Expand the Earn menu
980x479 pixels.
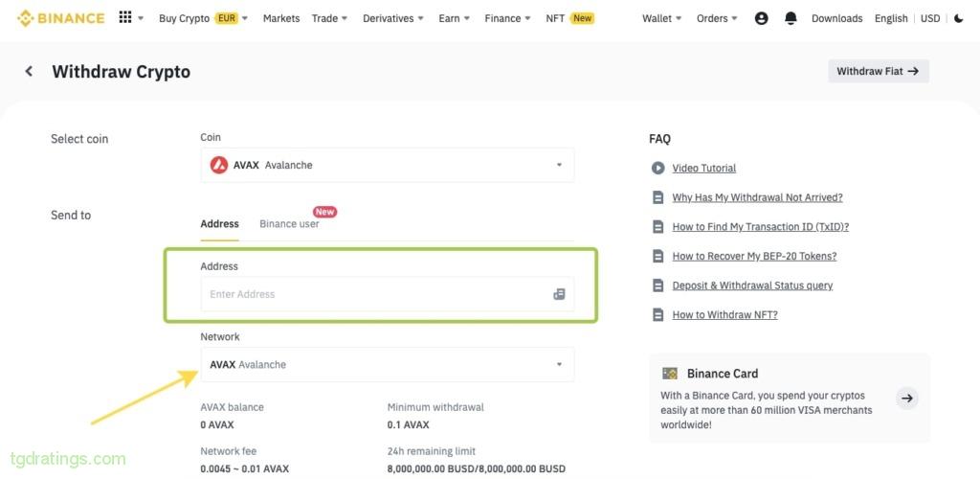[x=455, y=19]
